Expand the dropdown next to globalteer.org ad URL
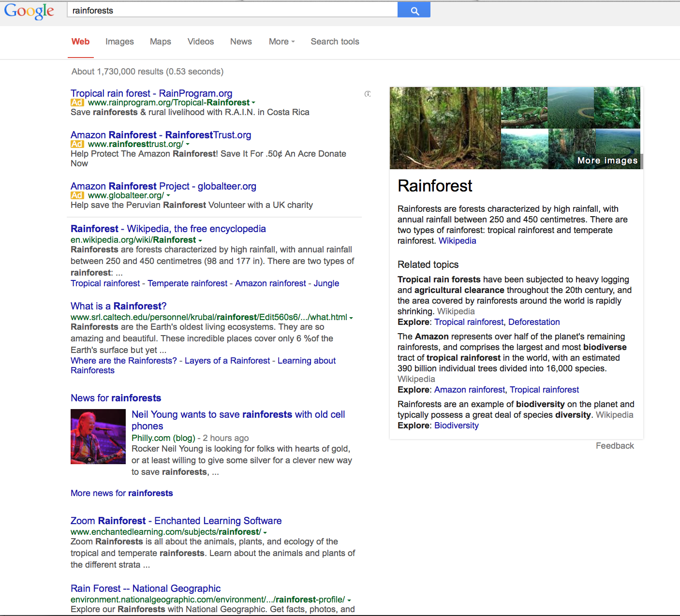 coord(168,195)
